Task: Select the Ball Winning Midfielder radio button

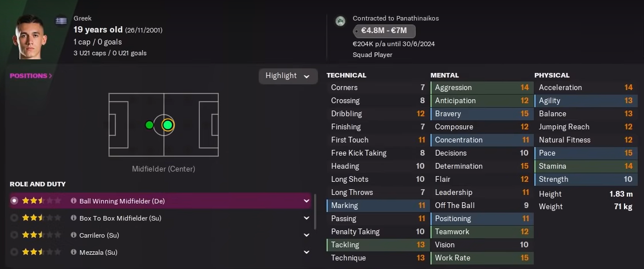Action: point(14,201)
